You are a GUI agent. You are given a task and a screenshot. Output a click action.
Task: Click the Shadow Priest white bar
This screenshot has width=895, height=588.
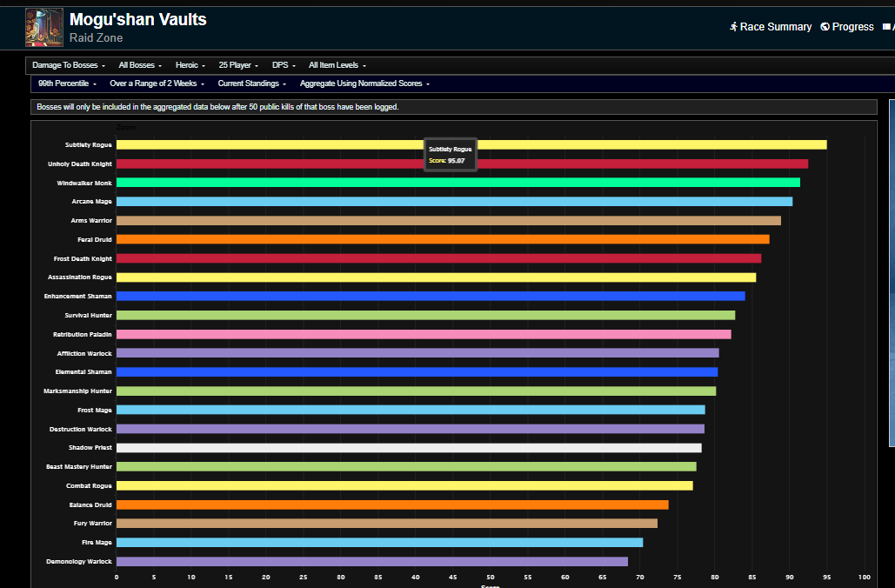pyautogui.click(x=410, y=448)
